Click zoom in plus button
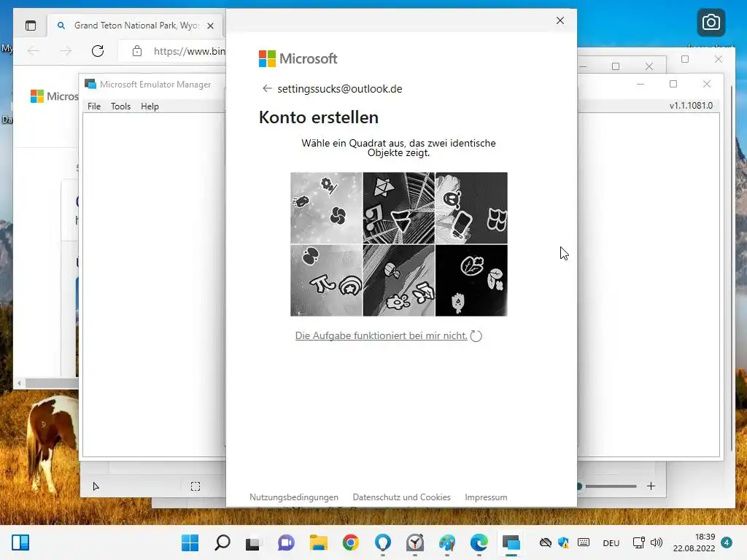 pyautogui.click(x=651, y=486)
